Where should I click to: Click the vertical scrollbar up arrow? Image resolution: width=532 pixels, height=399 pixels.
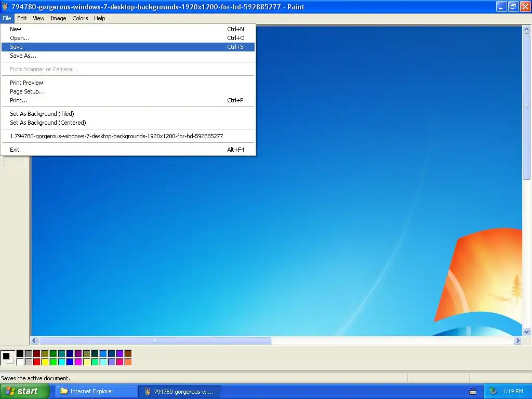point(527,30)
